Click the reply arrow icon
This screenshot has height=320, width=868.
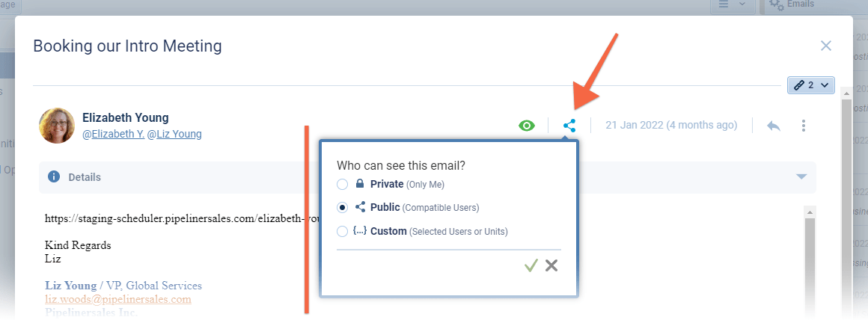pos(774,126)
